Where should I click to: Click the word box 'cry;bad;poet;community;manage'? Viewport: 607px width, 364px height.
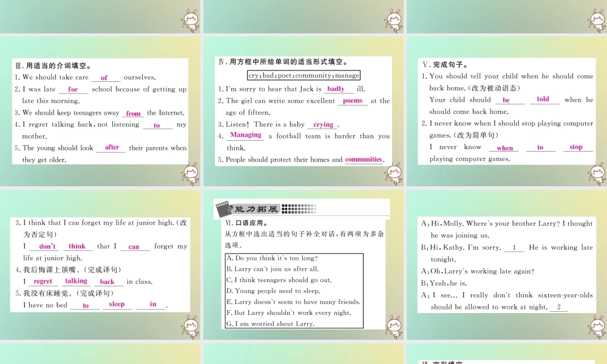[x=304, y=75]
